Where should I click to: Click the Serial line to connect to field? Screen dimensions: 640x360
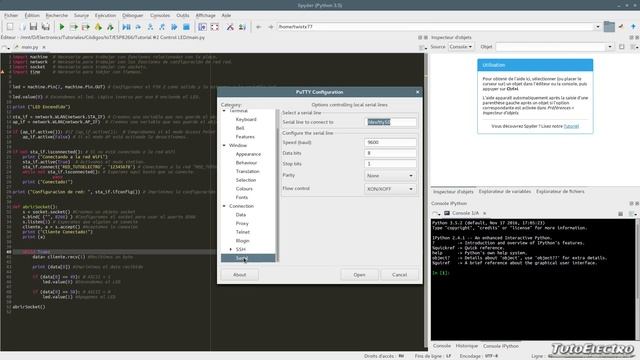click(x=390, y=122)
